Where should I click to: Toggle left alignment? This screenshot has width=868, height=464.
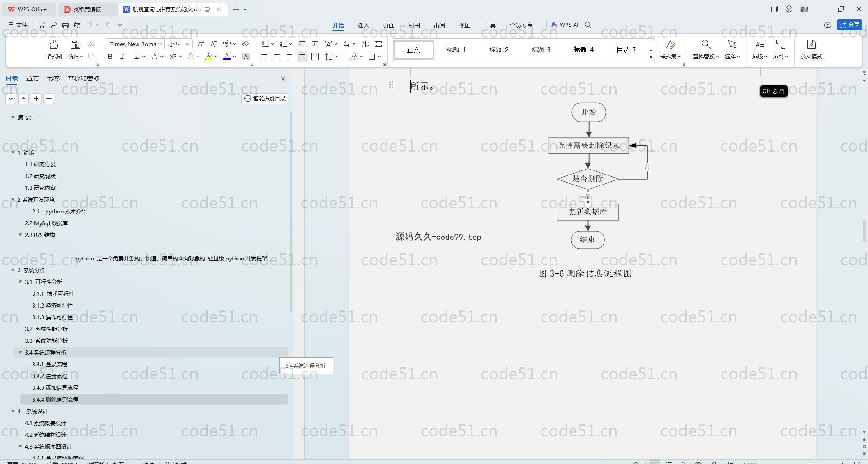click(264, 57)
